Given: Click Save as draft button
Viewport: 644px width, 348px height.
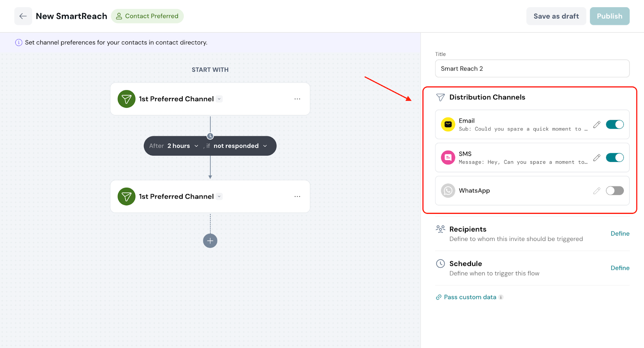Looking at the screenshot, I should pos(556,16).
